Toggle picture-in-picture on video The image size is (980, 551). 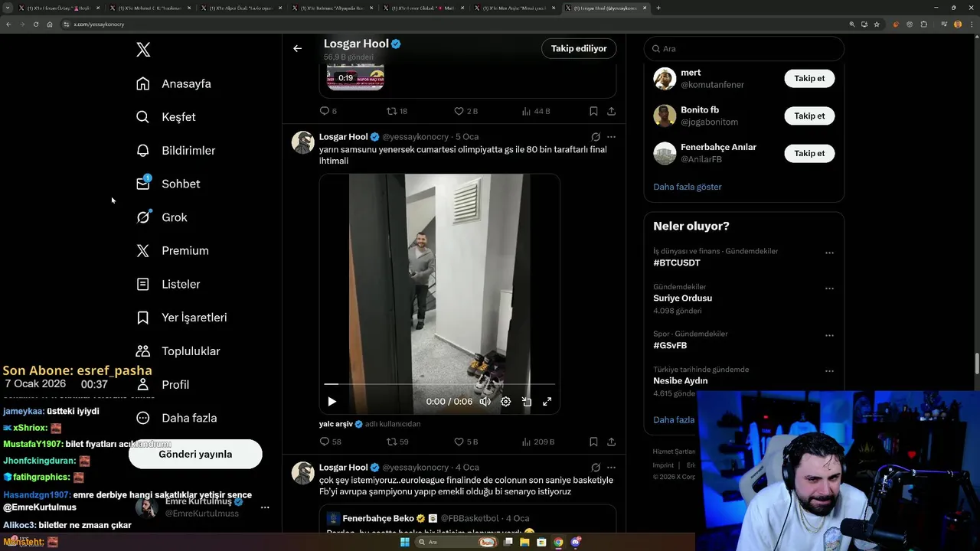(527, 402)
